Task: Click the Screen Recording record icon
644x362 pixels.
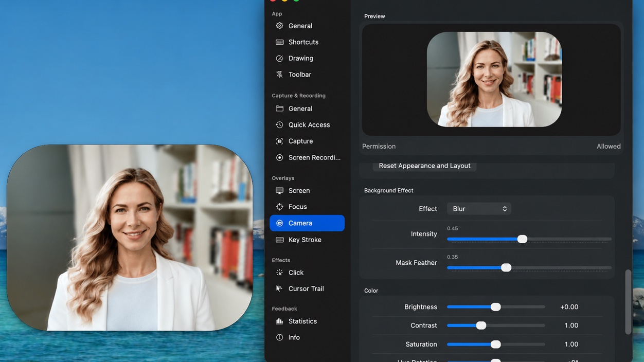Action: pyautogui.click(x=279, y=157)
